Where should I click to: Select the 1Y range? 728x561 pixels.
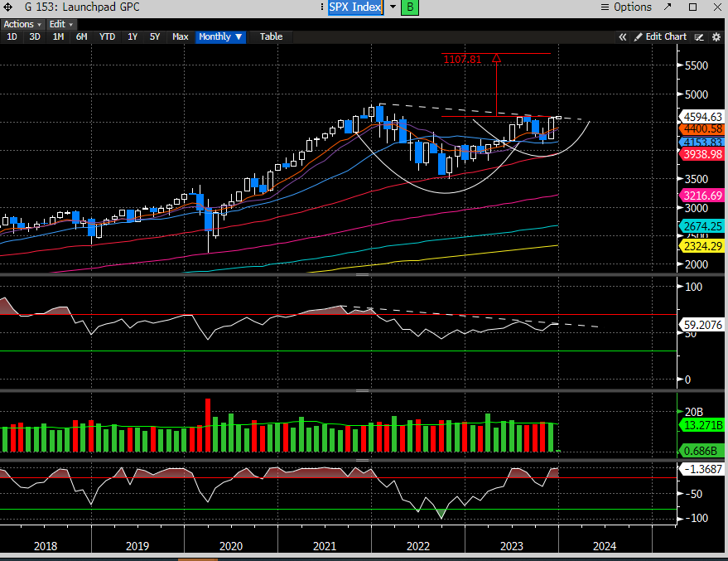(133, 36)
